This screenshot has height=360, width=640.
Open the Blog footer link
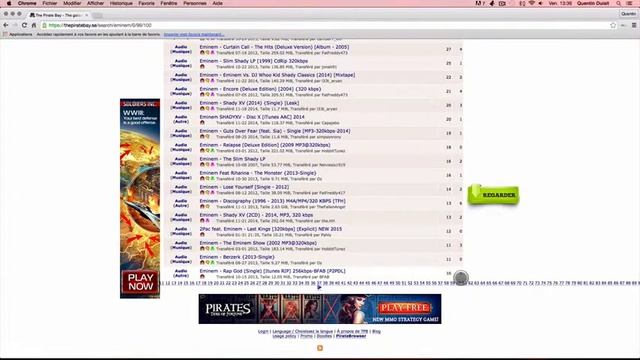click(x=376, y=331)
